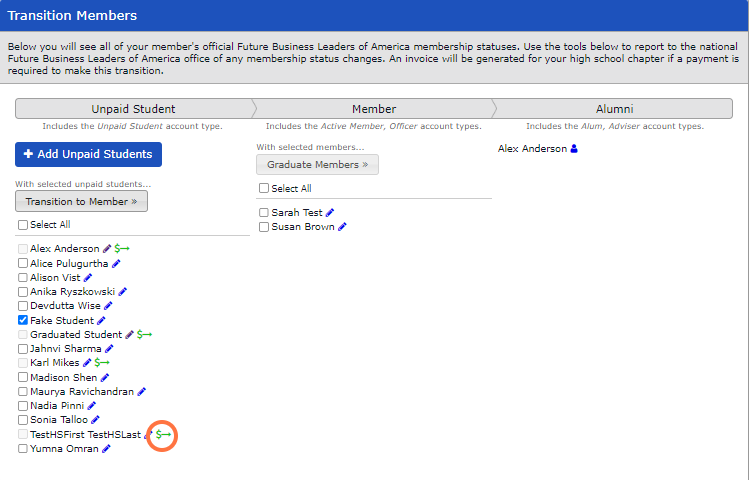Click the pencil icon next to Graduated Student
The height and width of the screenshot is (480, 749).
point(129,335)
